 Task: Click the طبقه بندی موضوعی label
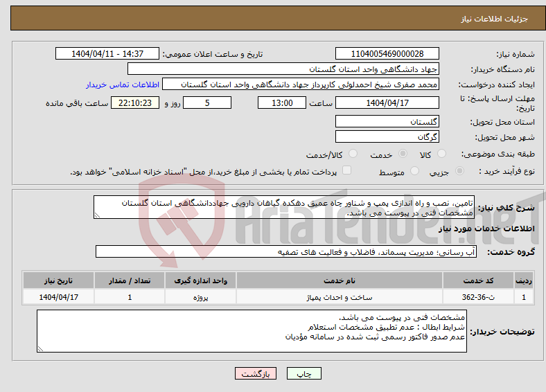coord(498,154)
